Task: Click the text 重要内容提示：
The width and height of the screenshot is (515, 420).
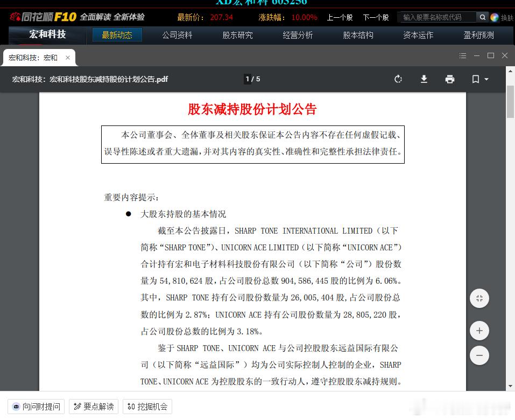Action: coord(132,197)
